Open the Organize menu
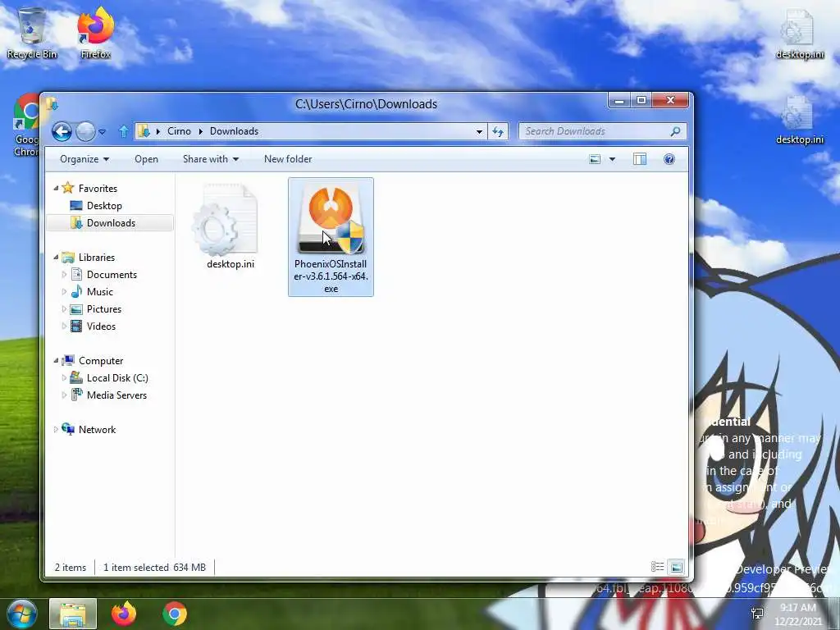The width and height of the screenshot is (840, 630). coord(84,159)
